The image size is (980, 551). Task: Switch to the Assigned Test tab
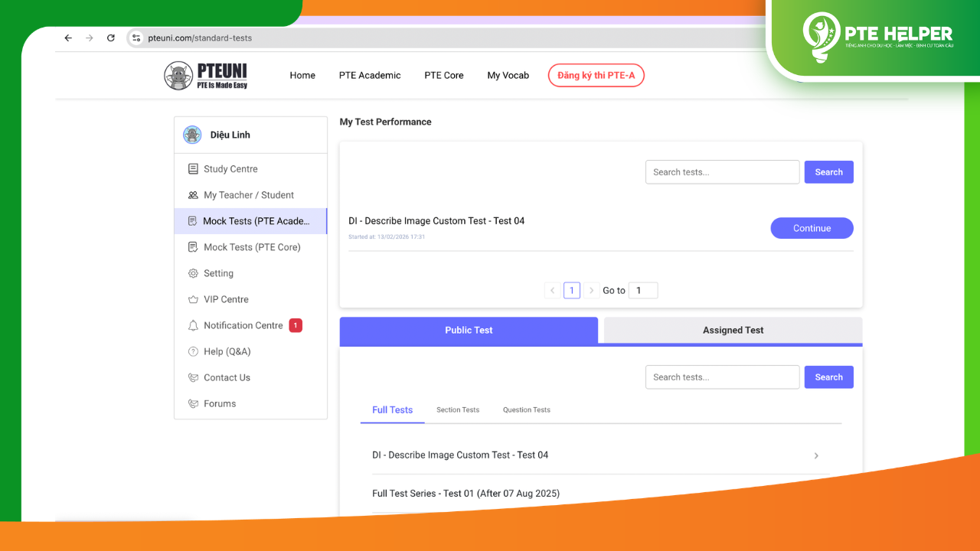point(733,330)
